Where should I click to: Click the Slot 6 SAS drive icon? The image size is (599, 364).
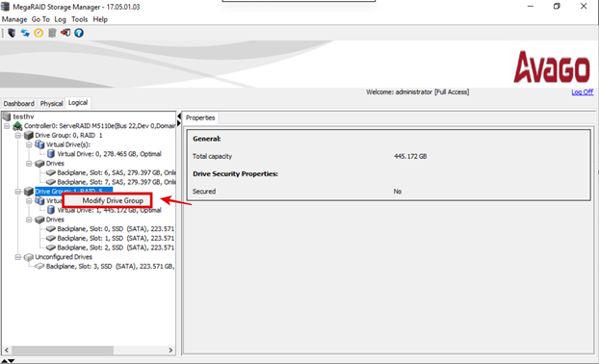click(51, 172)
